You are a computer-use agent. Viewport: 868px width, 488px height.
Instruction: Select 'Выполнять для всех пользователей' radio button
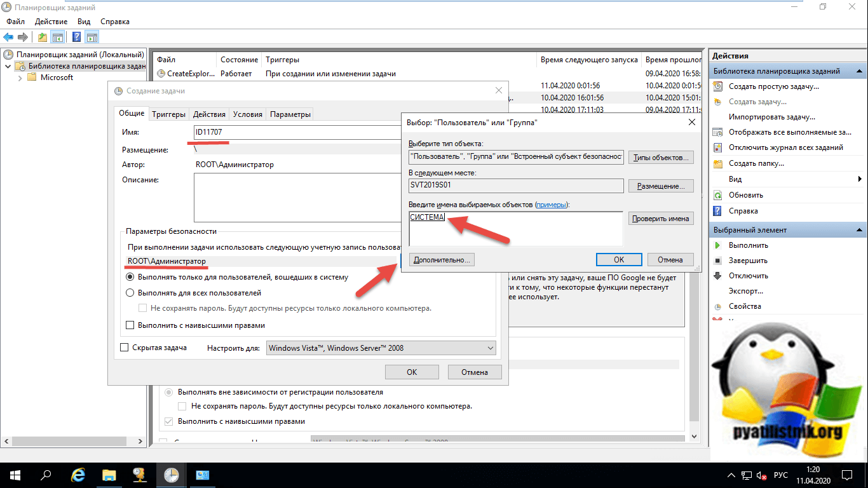[130, 293]
